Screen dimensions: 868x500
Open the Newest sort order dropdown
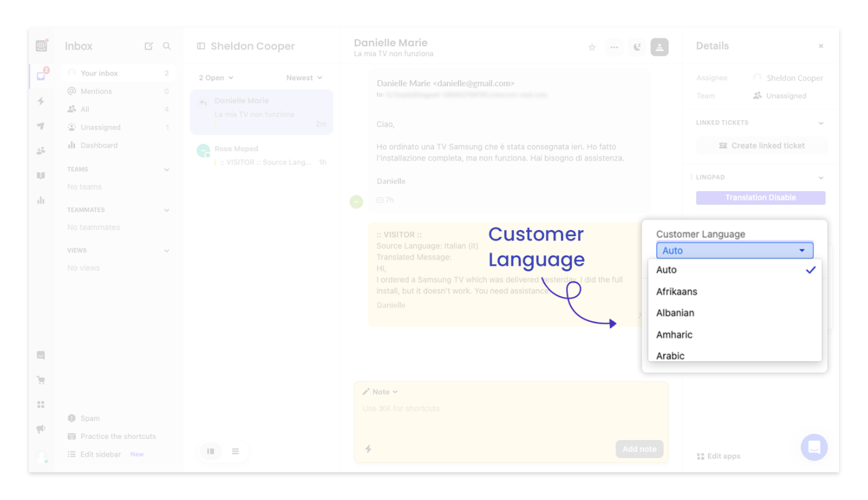coord(304,77)
